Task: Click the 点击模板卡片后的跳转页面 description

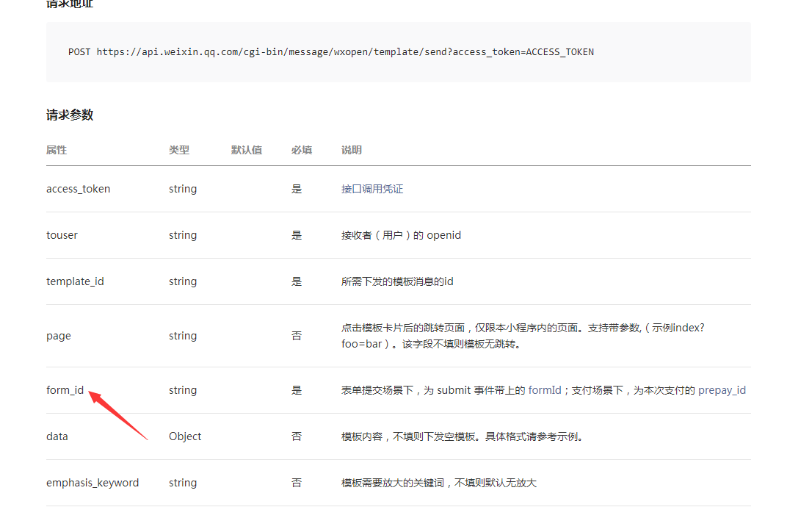Action: [x=523, y=336]
